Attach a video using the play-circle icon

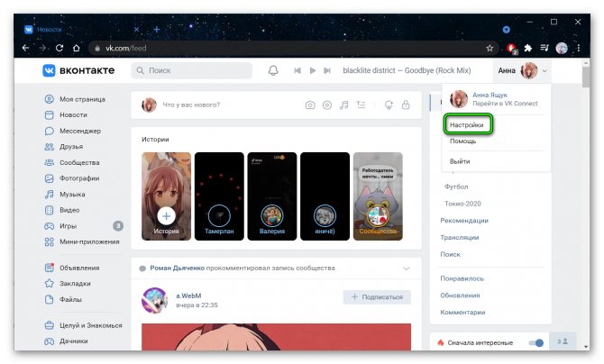click(x=327, y=105)
